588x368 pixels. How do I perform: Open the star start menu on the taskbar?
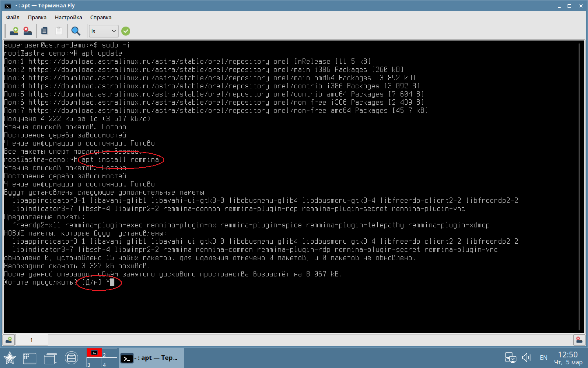[10, 358]
